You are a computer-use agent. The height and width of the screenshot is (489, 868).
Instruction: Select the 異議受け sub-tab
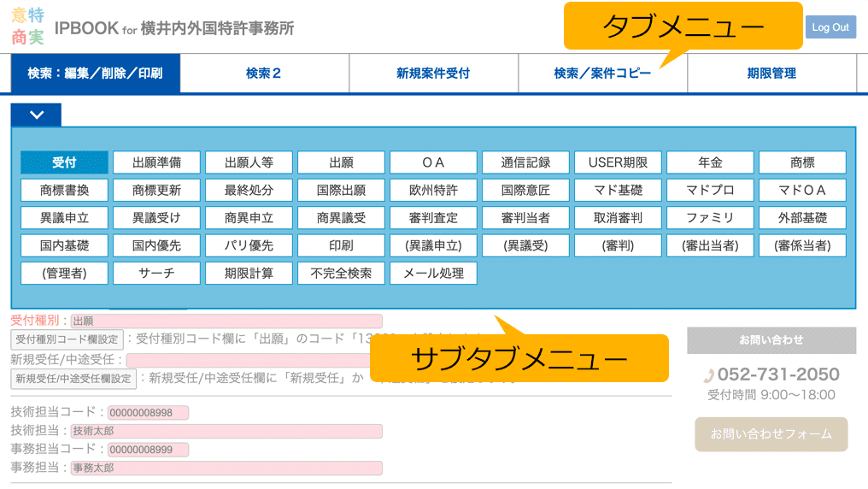click(x=156, y=218)
